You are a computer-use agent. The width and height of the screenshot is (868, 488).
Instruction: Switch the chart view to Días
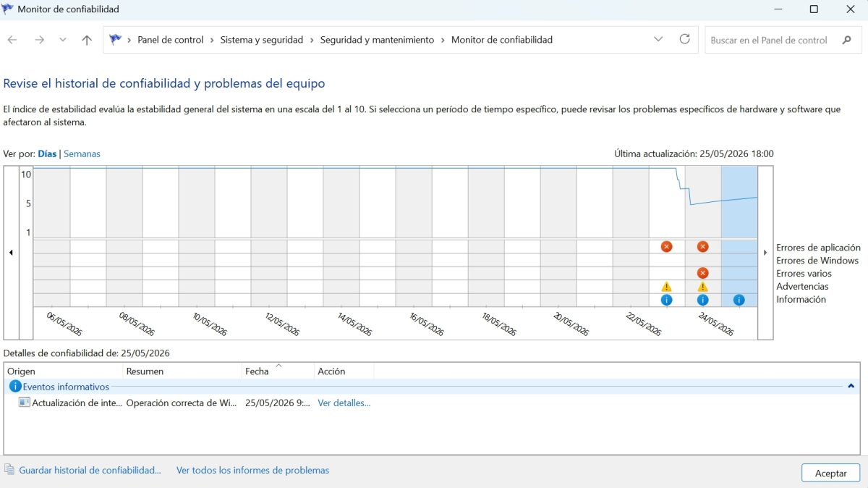[47, 153]
